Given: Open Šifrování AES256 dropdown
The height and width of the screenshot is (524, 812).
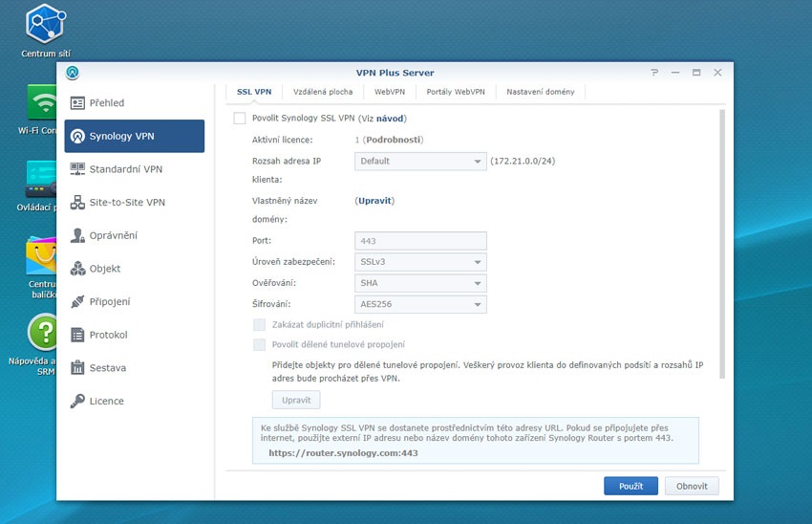Looking at the screenshot, I should pyautogui.click(x=420, y=304).
